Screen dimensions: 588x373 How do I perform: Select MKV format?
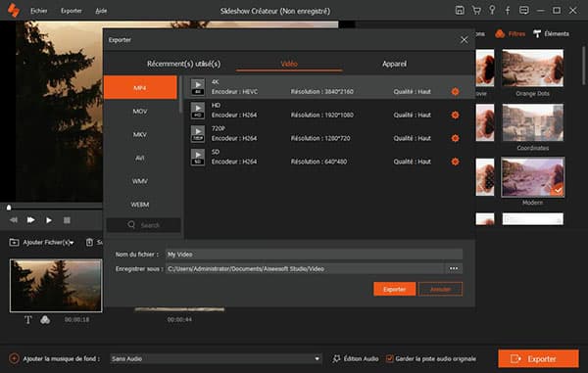pos(140,134)
